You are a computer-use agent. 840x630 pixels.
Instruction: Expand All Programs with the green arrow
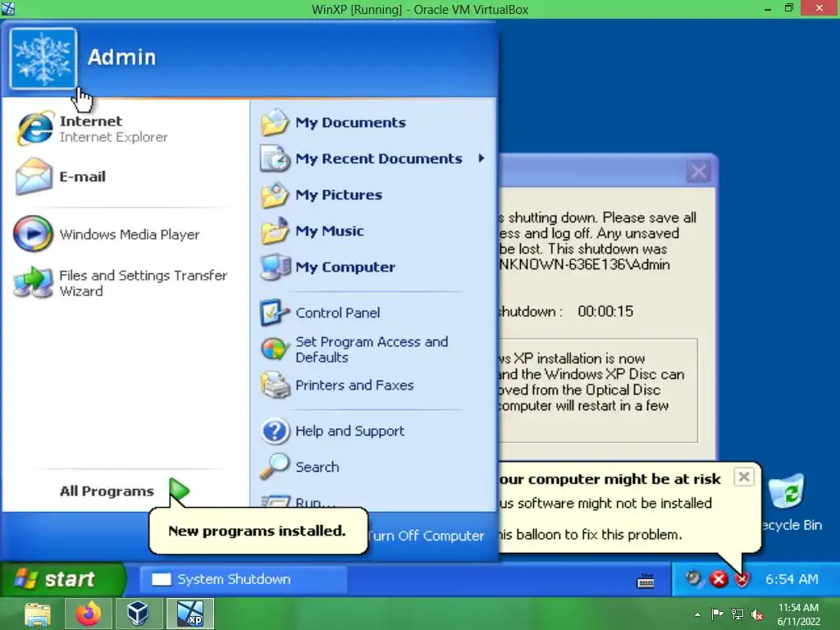pos(180,490)
